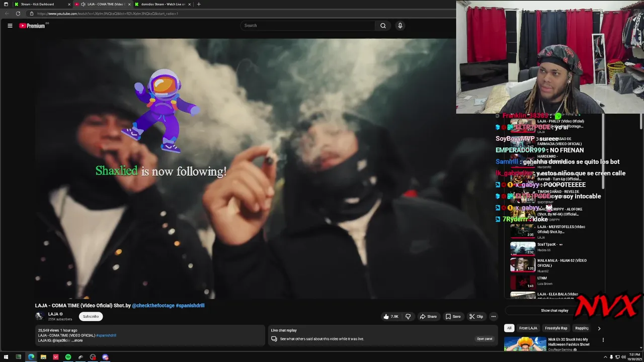
Task: Click the live chat replay bubble icon
Action: 274,339
